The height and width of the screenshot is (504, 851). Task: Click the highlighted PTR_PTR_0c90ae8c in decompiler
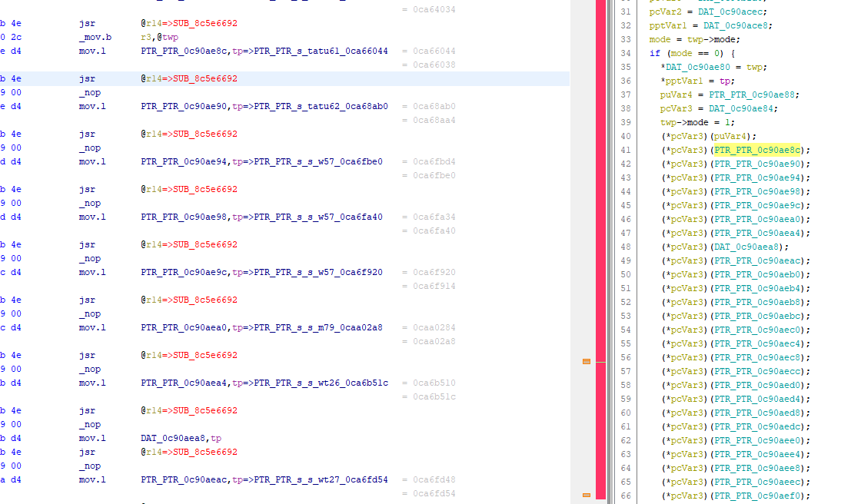(757, 150)
